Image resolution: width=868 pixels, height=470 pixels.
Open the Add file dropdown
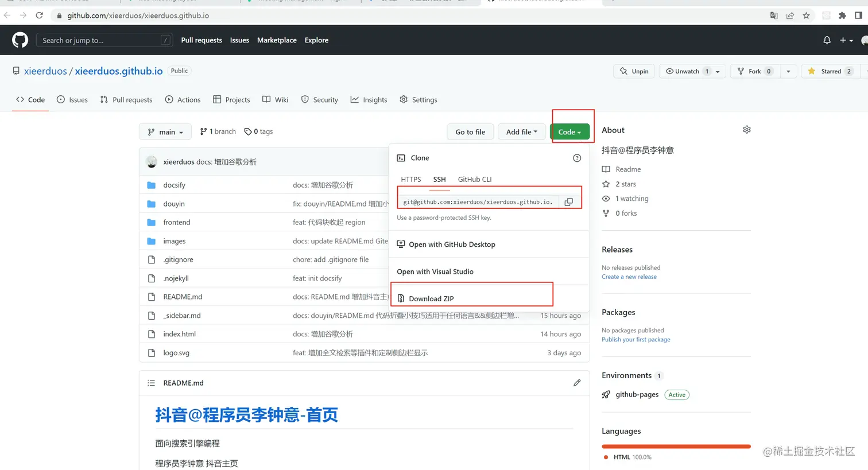click(522, 132)
